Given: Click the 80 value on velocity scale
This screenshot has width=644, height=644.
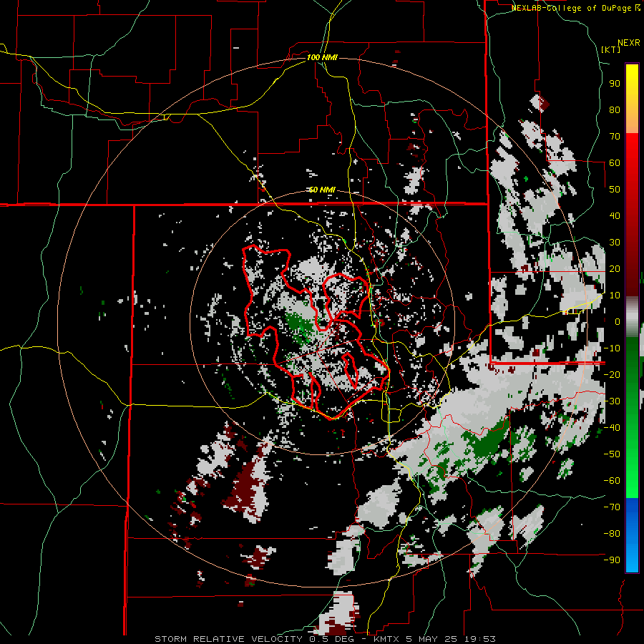Looking at the screenshot, I should coord(615,110).
